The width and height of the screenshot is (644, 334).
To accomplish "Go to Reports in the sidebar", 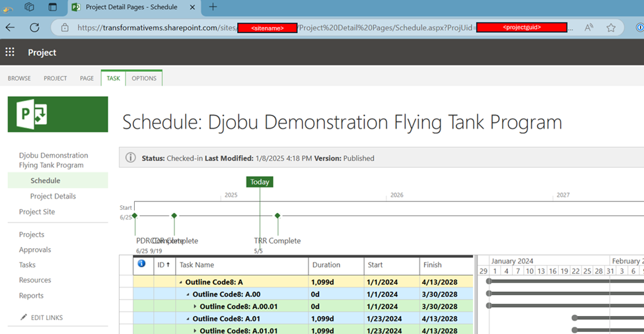I will pyautogui.click(x=31, y=296).
